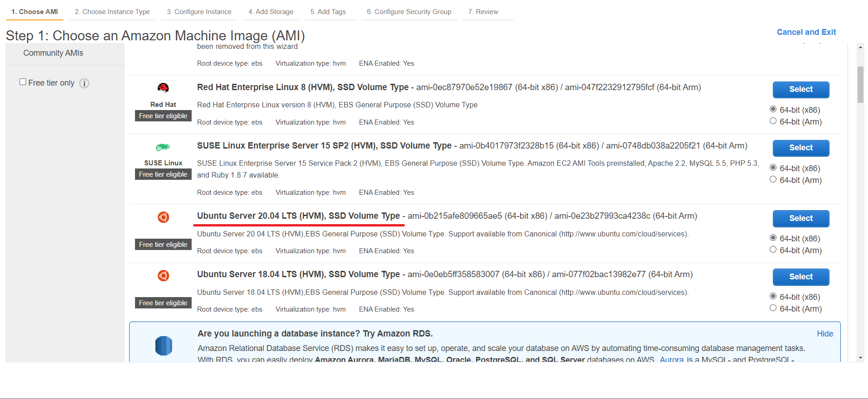Click Ubuntu Server 18.04 LTS title
Image resolution: width=868 pixels, height=399 pixels.
pos(299,274)
